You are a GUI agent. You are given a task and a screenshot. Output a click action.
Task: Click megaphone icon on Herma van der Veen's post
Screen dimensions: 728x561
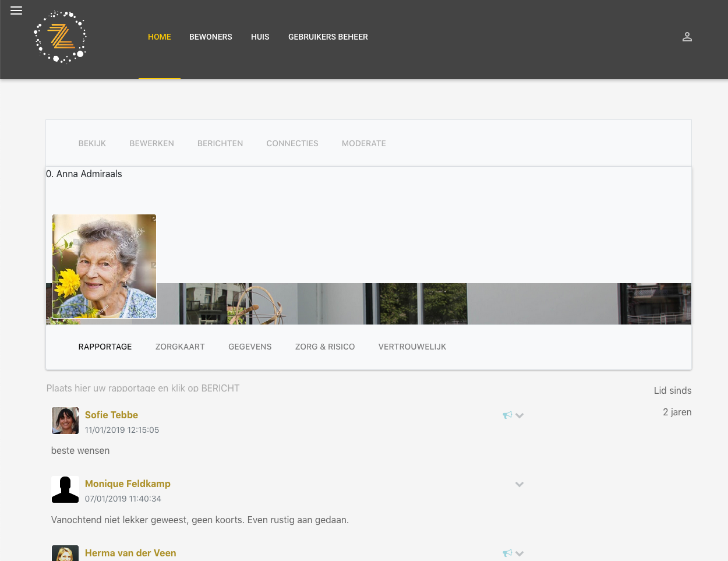507,553
